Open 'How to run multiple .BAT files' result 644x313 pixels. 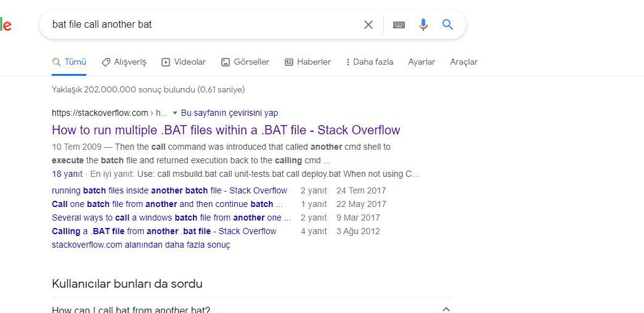(x=226, y=130)
